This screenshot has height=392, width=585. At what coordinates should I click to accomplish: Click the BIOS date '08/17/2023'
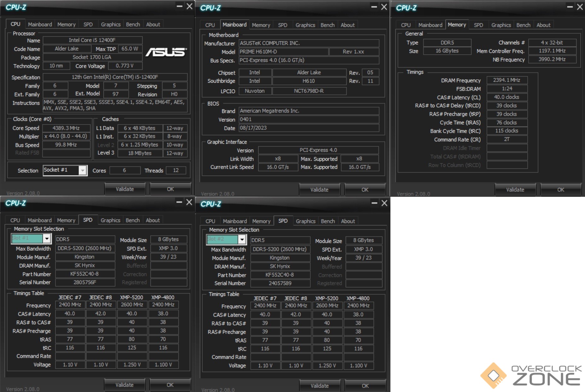coord(309,128)
